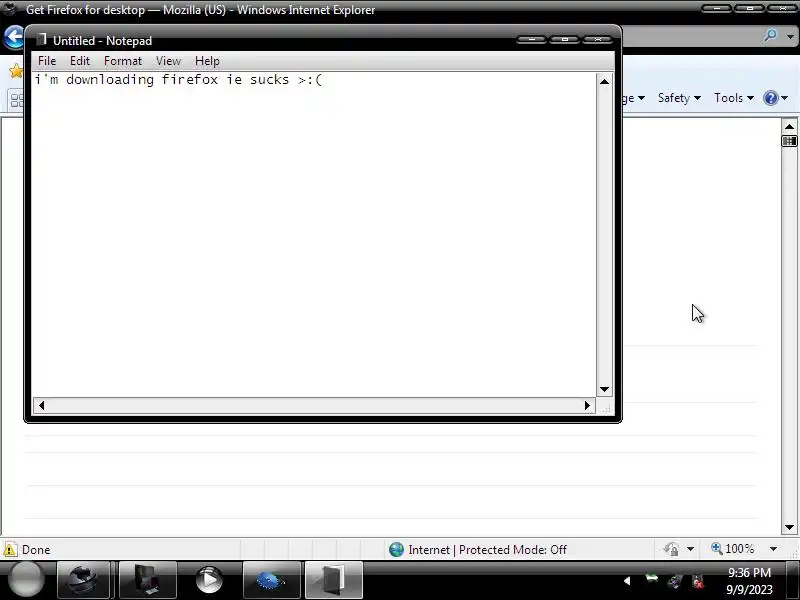Maximize the Internet Explorer window

[749, 8]
